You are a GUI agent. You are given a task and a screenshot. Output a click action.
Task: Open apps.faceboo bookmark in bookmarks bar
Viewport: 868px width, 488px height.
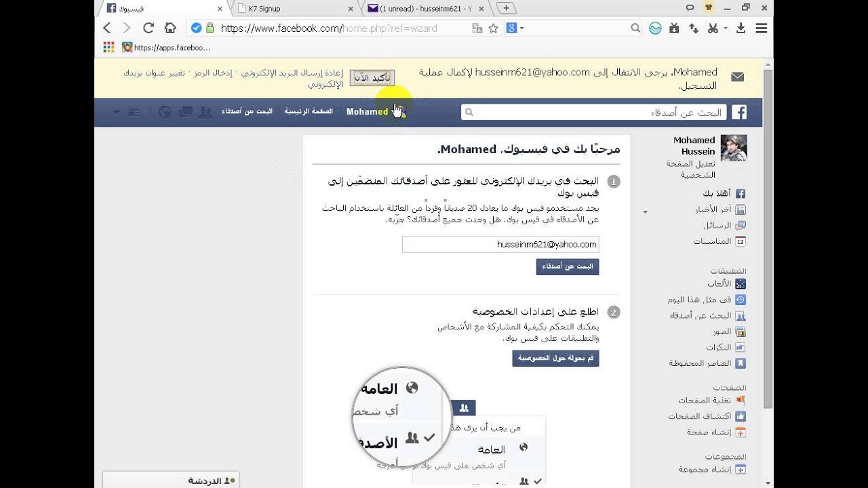(x=166, y=47)
